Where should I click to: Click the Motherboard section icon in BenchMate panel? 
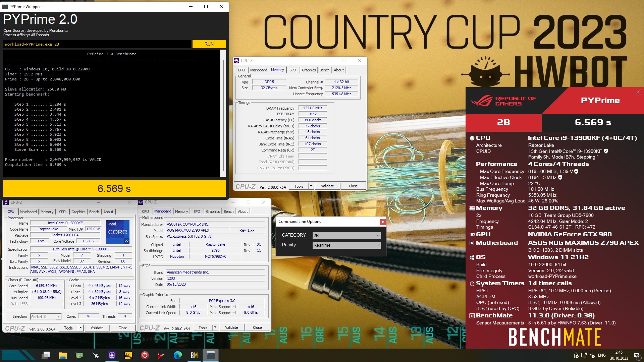pos(472,243)
